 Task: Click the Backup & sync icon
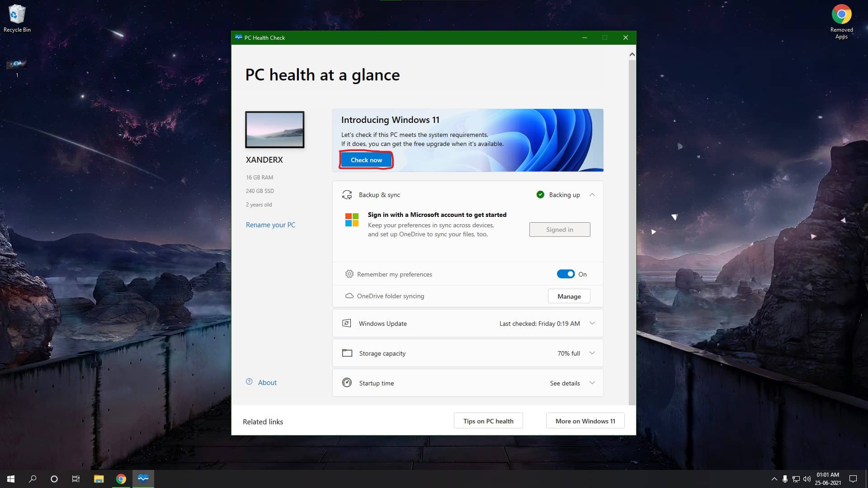click(x=347, y=195)
